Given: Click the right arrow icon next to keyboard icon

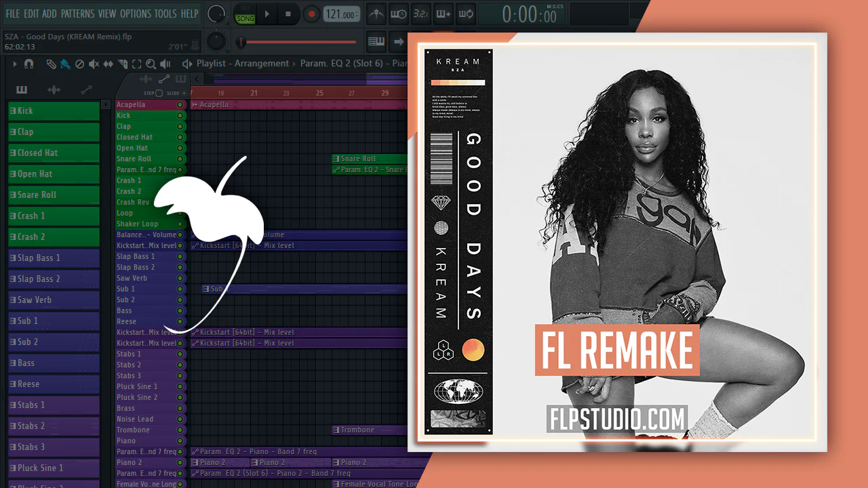Looking at the screenshot, I should coord(399,41).
